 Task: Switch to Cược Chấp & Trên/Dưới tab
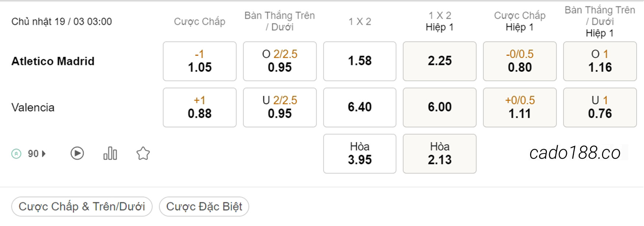pos(82,207)
